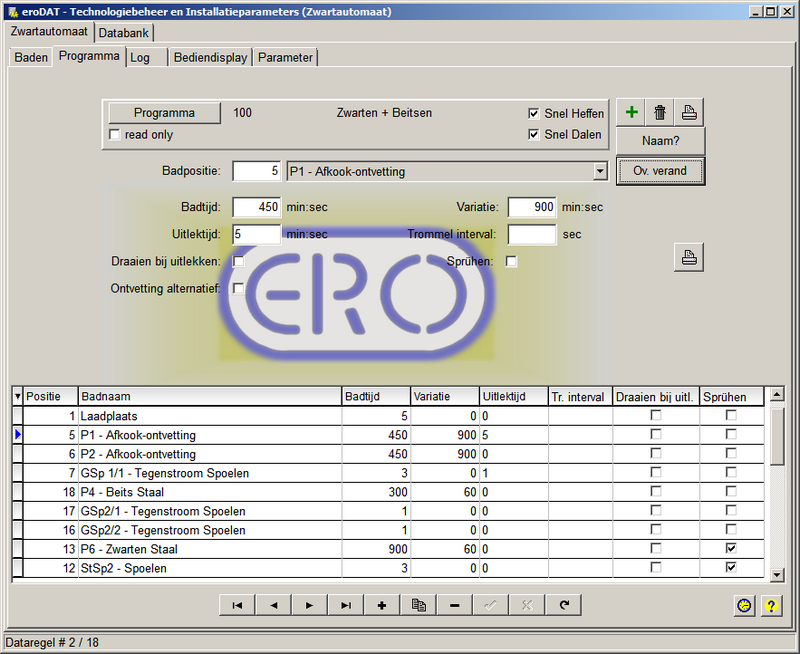Tick the Ontvetting alternatief checkbox

pyautogui.click(x=238, y=288)
